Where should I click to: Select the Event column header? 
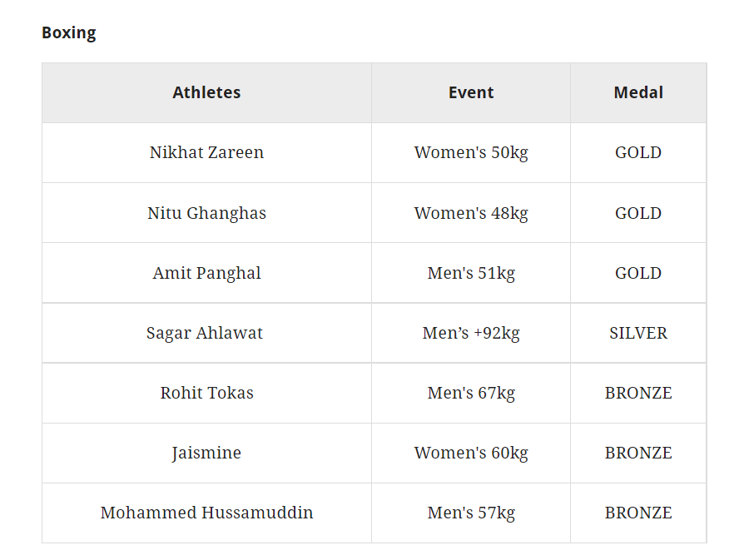(471, 92)
